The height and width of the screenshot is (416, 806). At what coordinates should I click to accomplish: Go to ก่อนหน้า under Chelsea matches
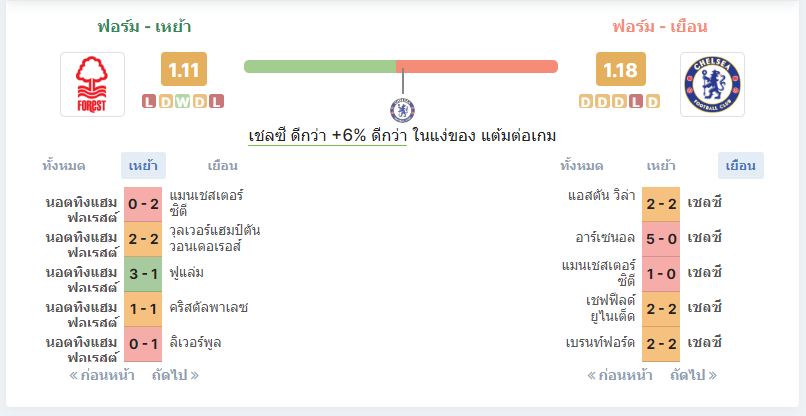coord(620,375)
